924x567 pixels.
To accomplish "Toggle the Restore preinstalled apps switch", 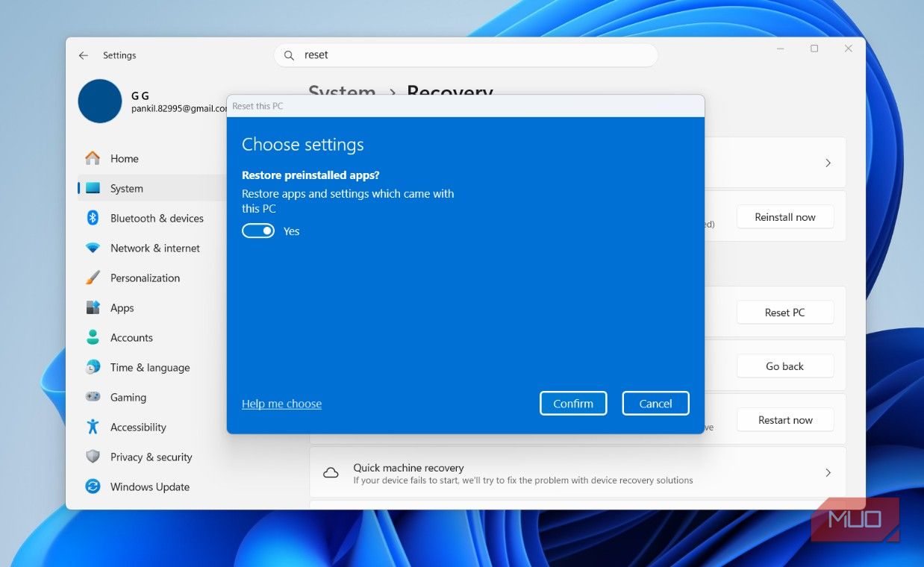I will 258,231.
